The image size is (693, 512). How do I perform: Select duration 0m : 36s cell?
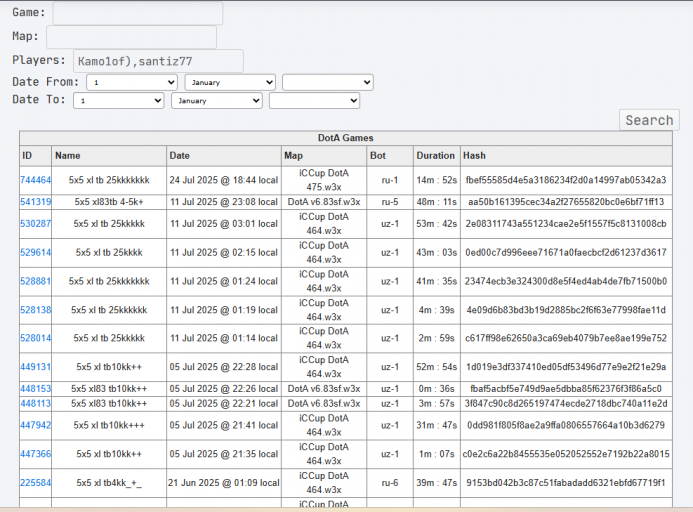click(437, 389)
